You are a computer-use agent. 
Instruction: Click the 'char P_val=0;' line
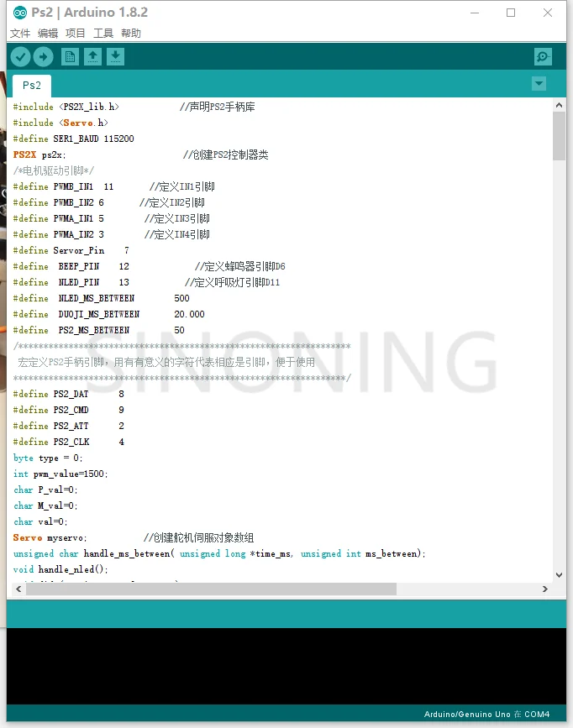pyautogui.click(x=45, y=490)
